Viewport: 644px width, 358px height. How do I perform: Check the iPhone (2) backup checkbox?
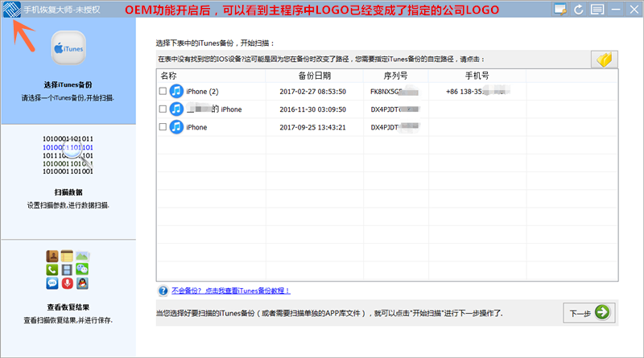tap(163, 91)
